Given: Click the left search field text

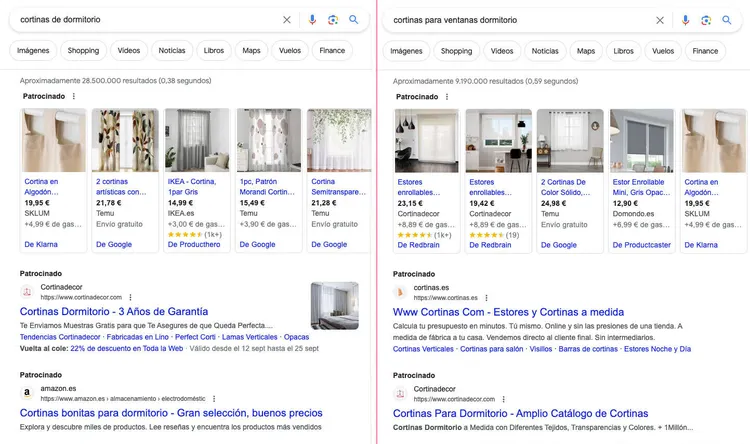Looking at the screenshot, I should (x=60, y=20).
